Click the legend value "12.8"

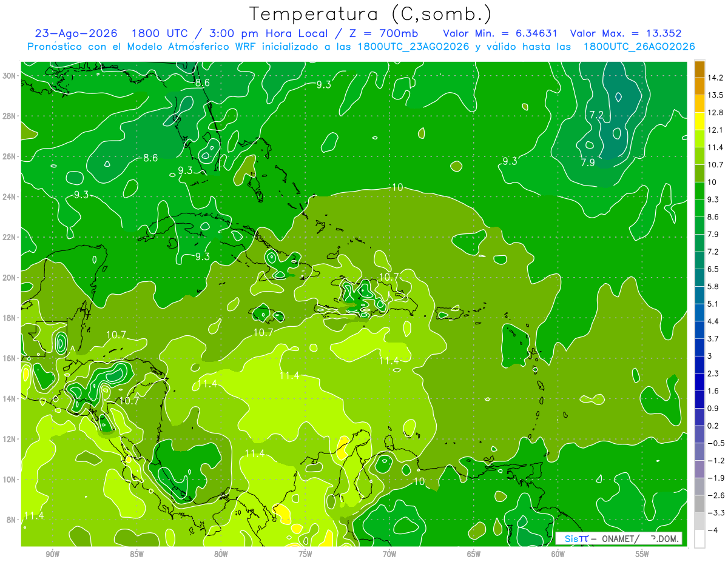point(715,113)
